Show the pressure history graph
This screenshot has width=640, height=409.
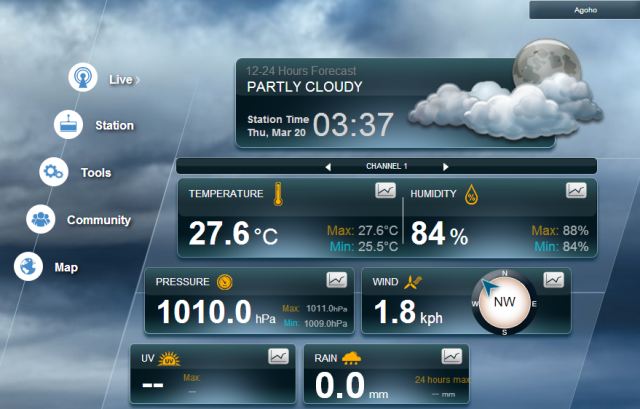point(337,280)
